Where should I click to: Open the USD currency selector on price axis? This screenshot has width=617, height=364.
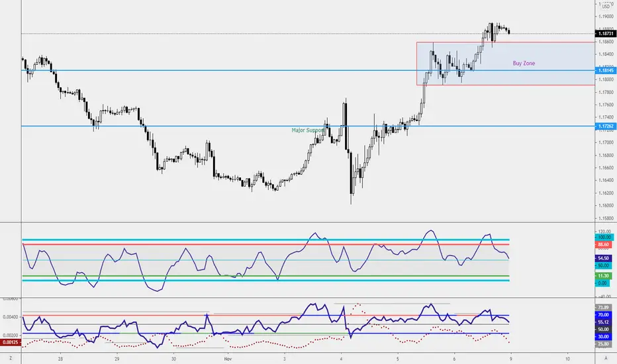point(606,7)
